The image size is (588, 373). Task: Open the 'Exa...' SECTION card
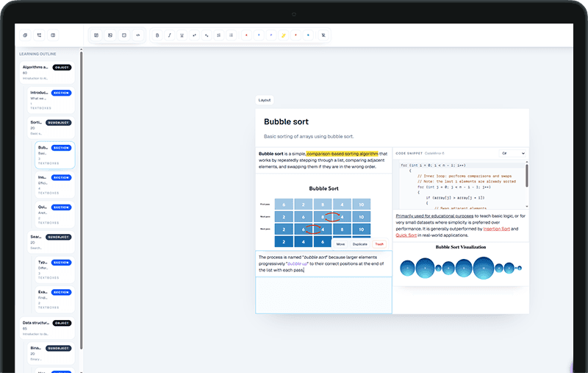tap(54, 299)
